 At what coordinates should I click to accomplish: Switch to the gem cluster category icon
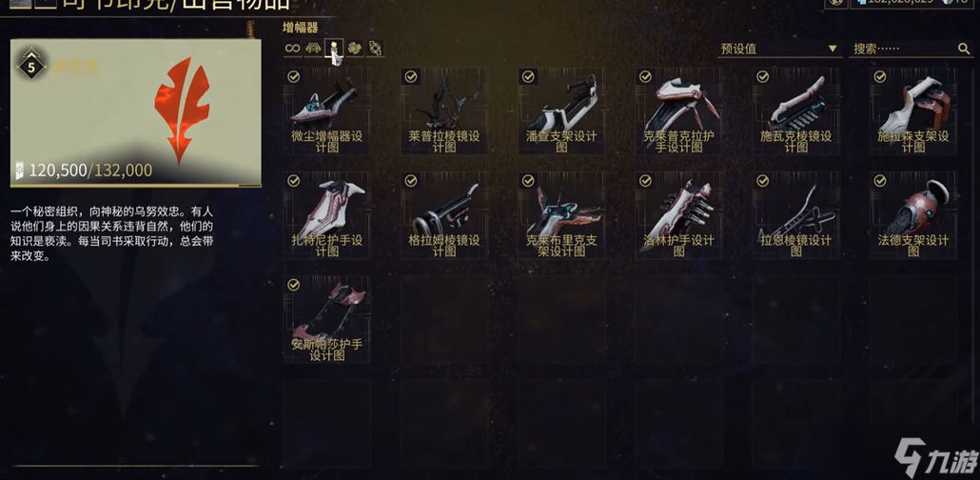click(354, 49)
